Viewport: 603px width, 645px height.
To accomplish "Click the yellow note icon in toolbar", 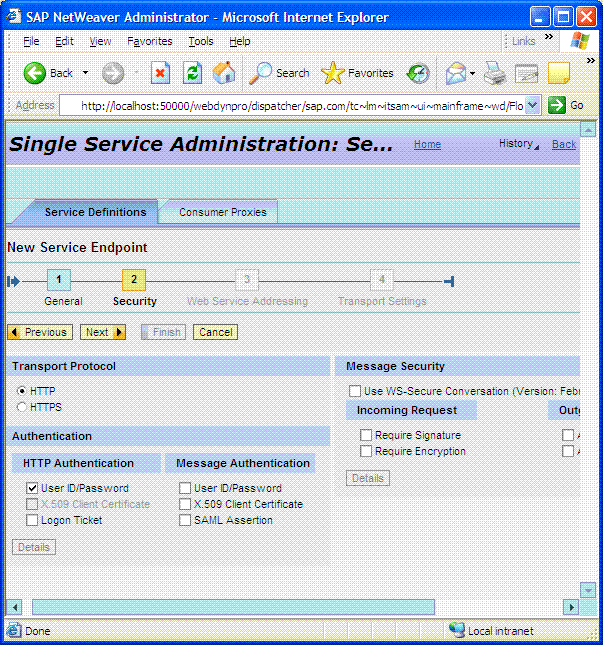I will (x=559, y=73).
